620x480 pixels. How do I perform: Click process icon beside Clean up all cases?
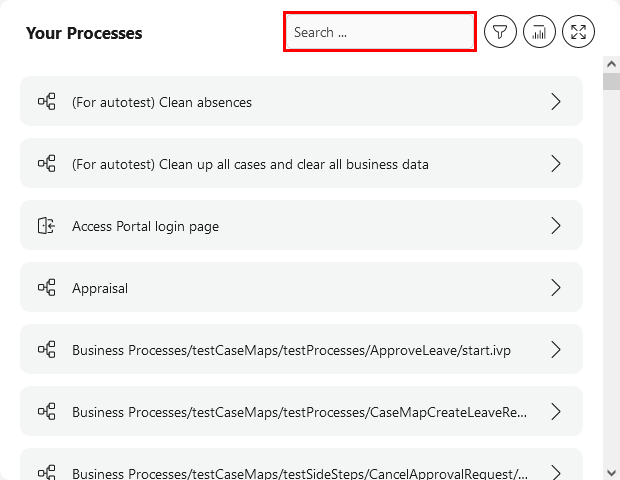coord(46,164)
